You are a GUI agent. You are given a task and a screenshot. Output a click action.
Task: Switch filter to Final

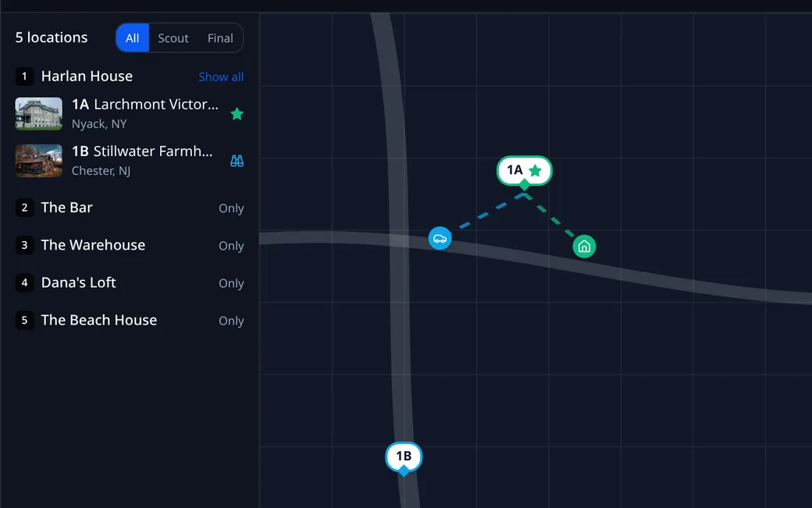[x=220, y=37]
